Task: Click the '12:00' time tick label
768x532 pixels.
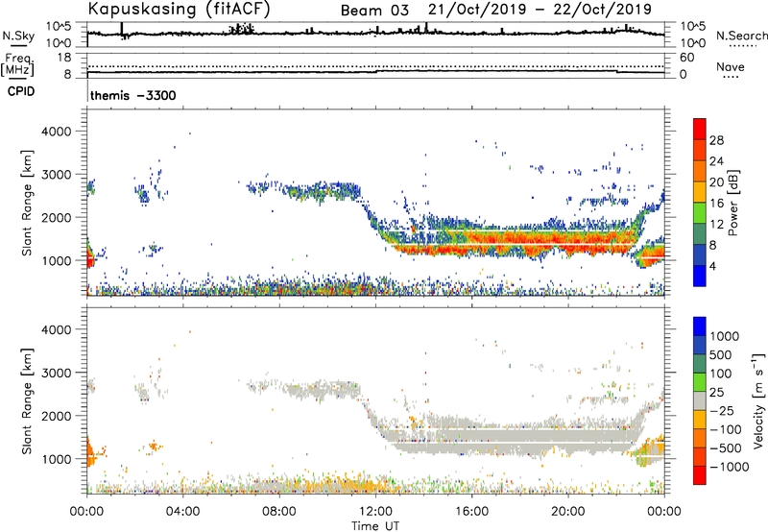Action: 375,512
